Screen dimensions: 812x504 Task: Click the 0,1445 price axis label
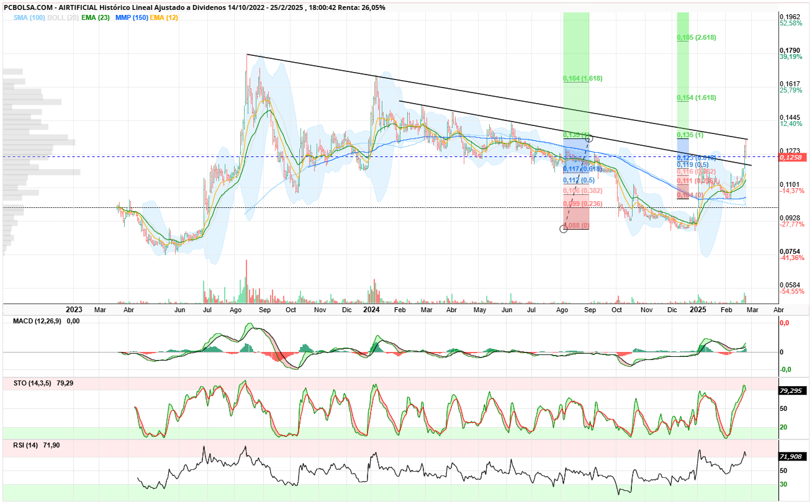[790, 117]
